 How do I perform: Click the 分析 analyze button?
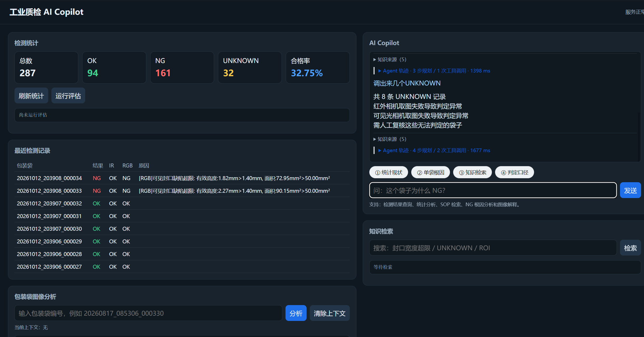(296, 313)
